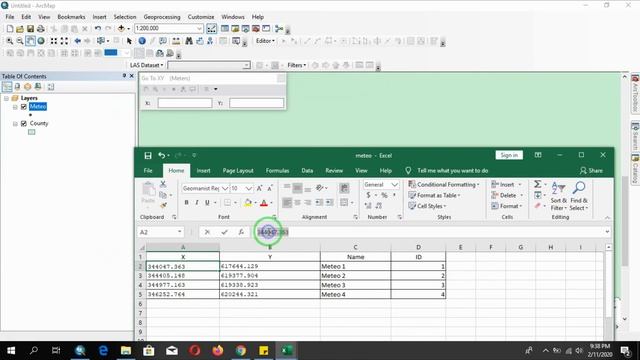Click the ArcMap Undo icon

pos(98,29)
